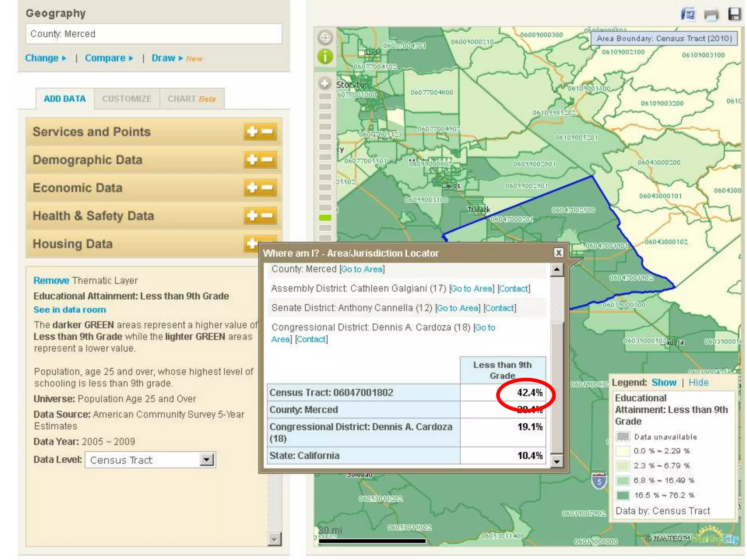747x560 pixels.
Task: Close the Area/Jurisdiction Locator popup
Action: tap(558, 253)
